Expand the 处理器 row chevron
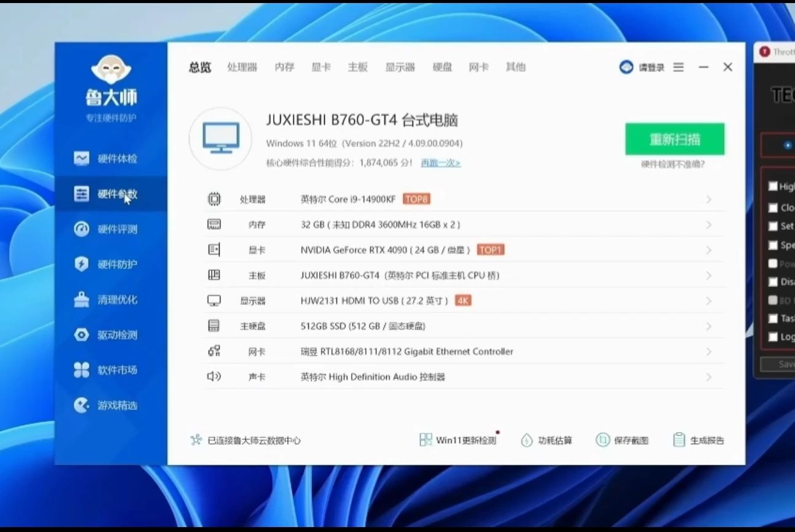The image size is (795, 532). point(708,199)
